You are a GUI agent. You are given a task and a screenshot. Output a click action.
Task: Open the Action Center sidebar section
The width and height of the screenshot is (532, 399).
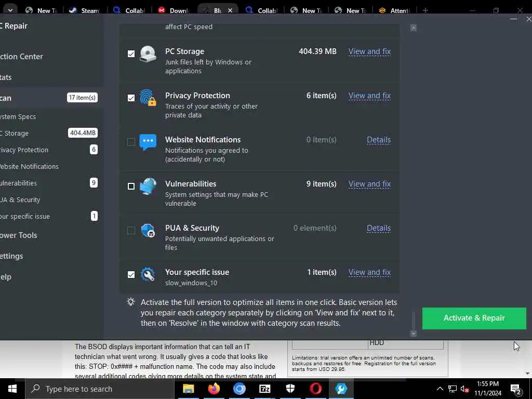pos(51,56)
